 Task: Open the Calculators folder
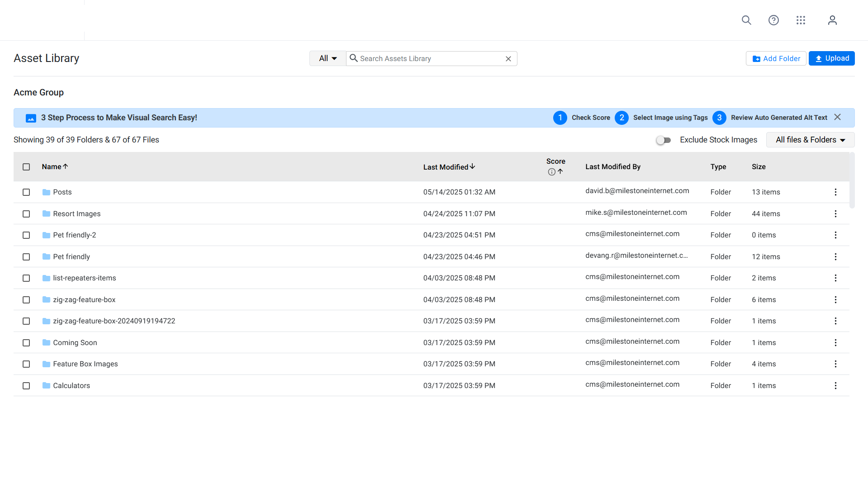(71, 386)
